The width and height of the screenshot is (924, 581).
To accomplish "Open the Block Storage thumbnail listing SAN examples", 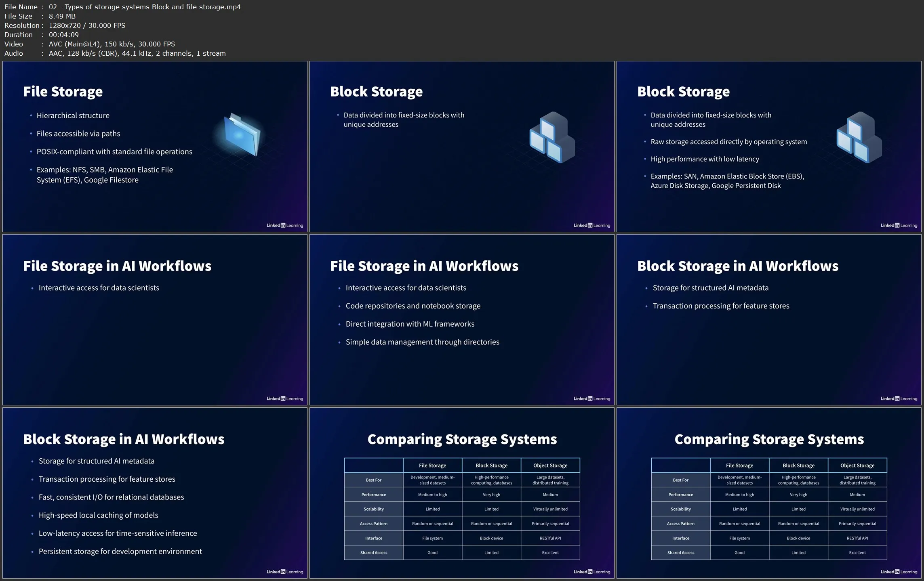I will click(769, 147).
